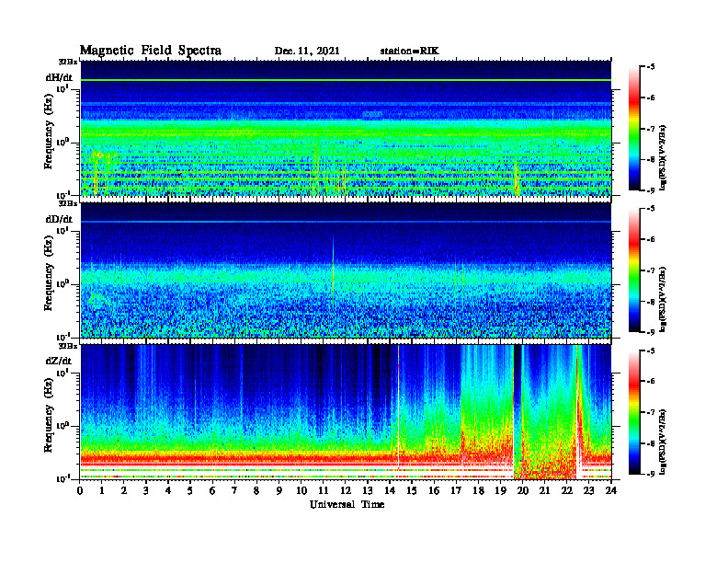Click the hour "3" tick label
Viewport: 728px width, 563px height.
tap(146, 491)
